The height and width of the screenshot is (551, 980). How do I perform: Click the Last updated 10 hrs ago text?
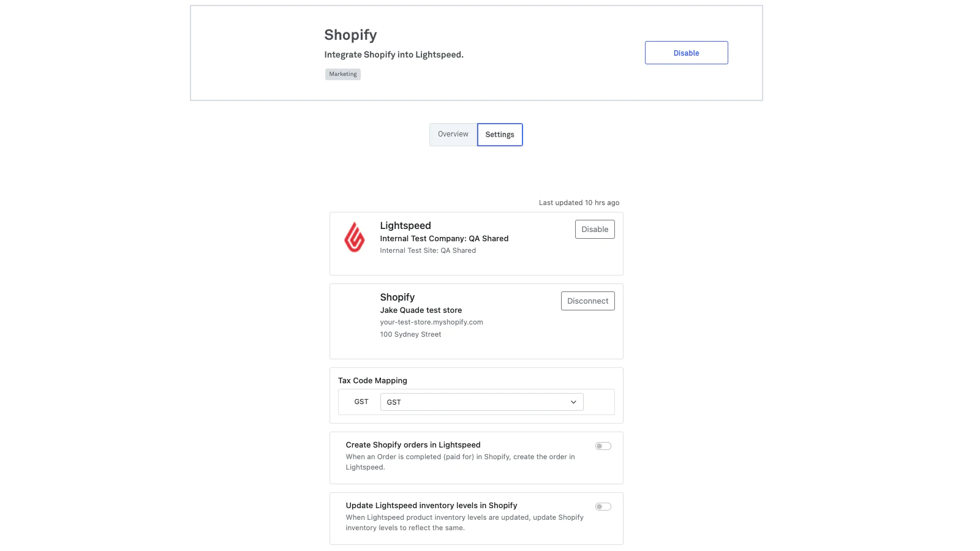579,203
